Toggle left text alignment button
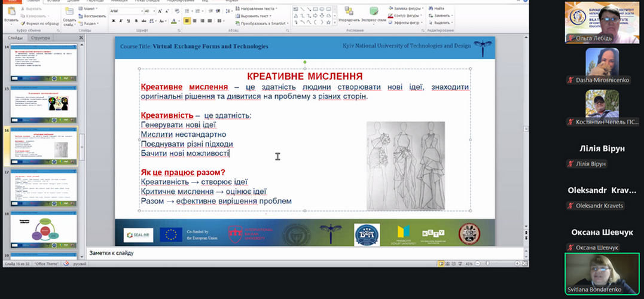The width and height of the screenshot is (644, 299). tap(187, 21)
